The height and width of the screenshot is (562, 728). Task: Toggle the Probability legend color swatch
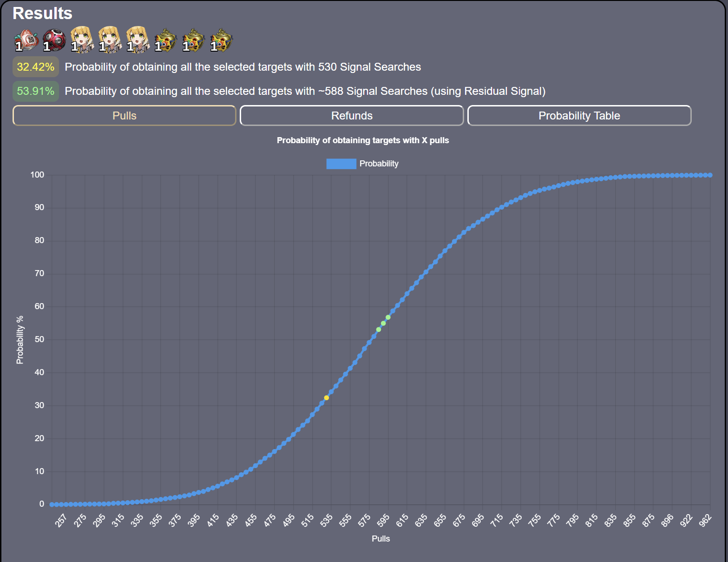341,164
